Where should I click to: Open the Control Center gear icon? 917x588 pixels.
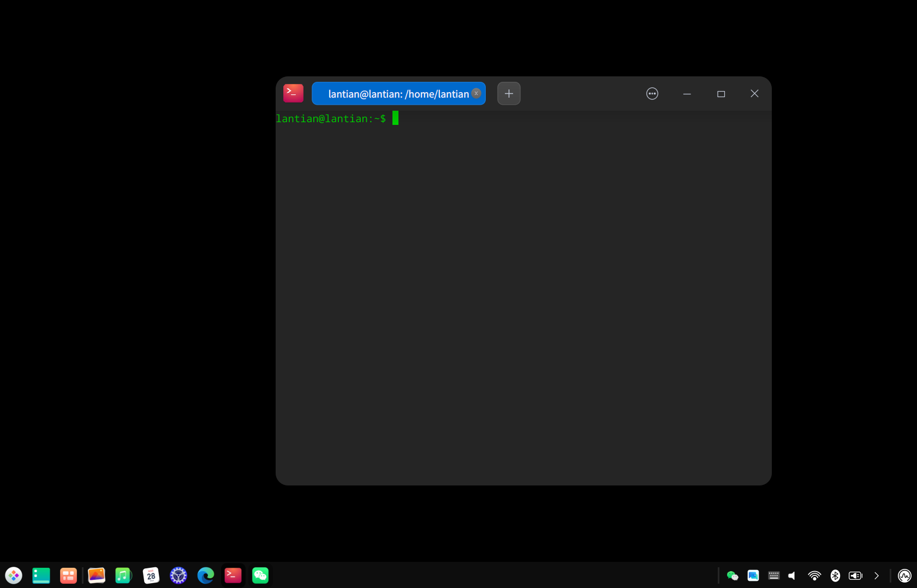tap(178, 575)
